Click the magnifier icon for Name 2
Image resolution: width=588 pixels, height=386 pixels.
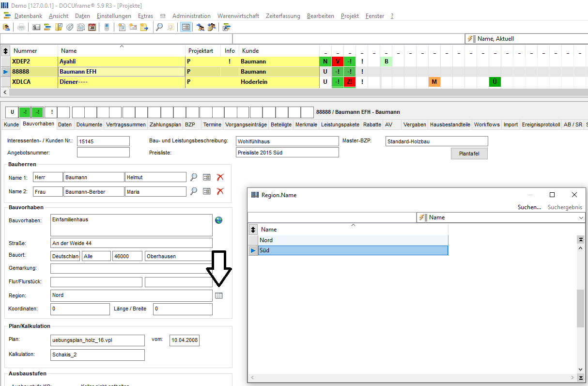pos(194,191)
